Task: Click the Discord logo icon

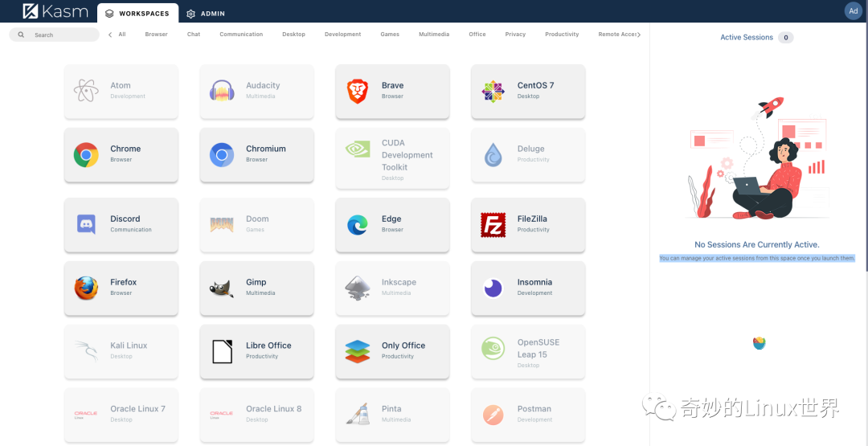Action: click(86, 224)
